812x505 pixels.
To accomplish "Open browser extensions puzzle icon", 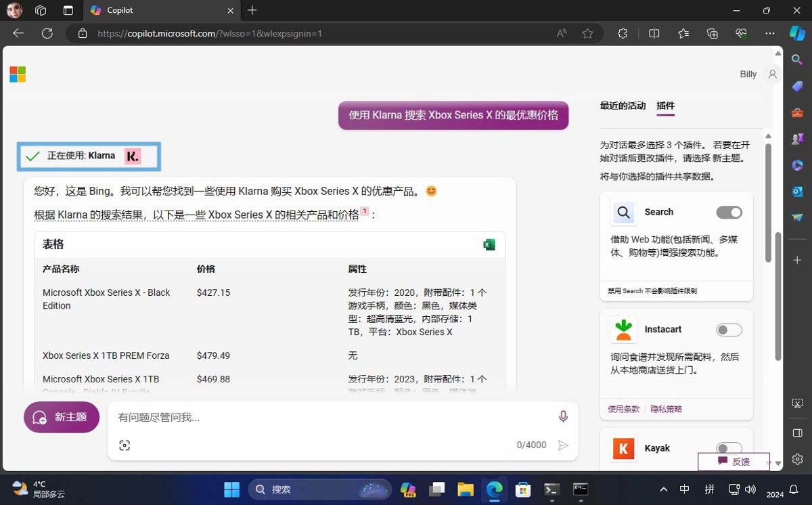I will pyautogui.click(x=623, y=33).
